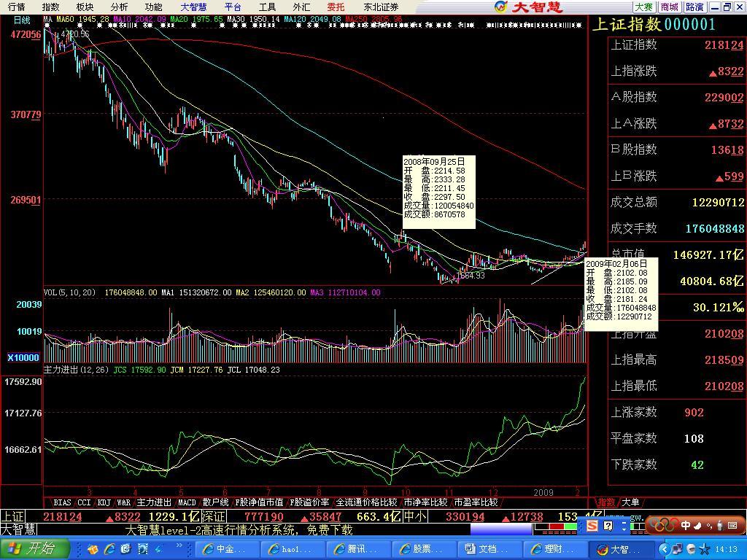Click the Sogou S input method icon
Viewport: 747px width, 560px height.
tap(592, 526)
